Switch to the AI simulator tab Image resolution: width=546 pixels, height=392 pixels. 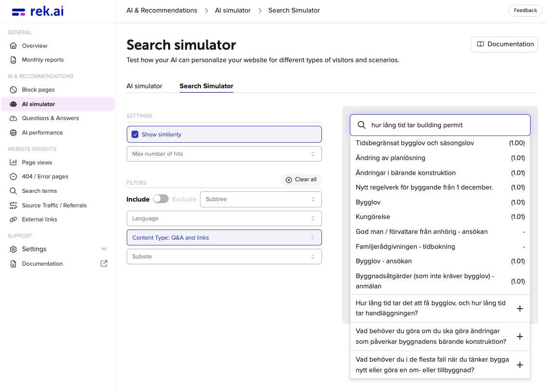tap(145, 86)
